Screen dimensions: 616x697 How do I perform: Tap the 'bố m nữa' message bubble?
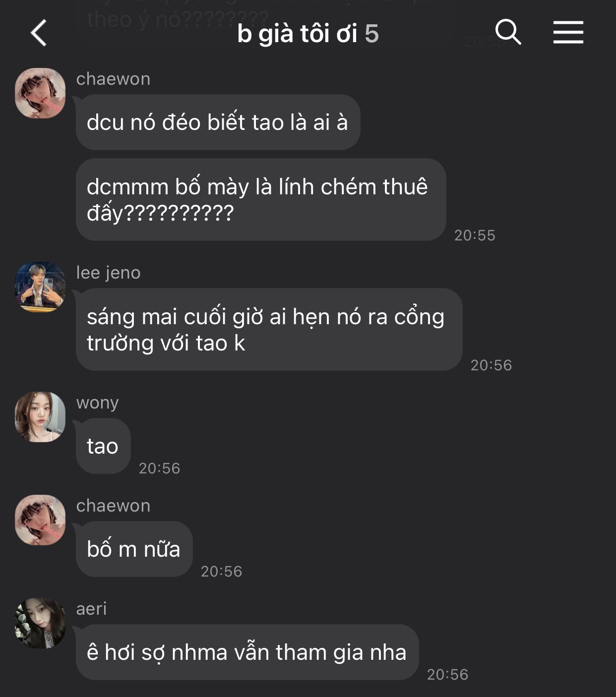(x=134, y=549)
